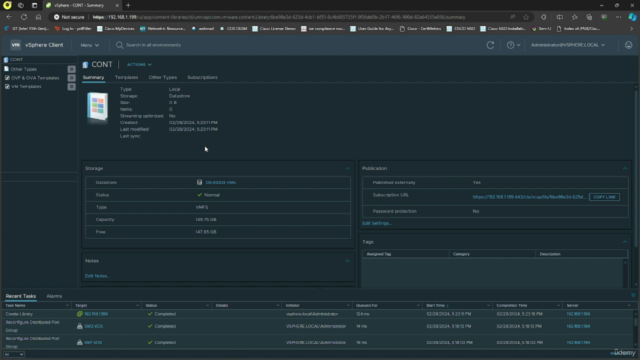
Task: Click the browser address bar URL
Action: (x=279, y=17)
